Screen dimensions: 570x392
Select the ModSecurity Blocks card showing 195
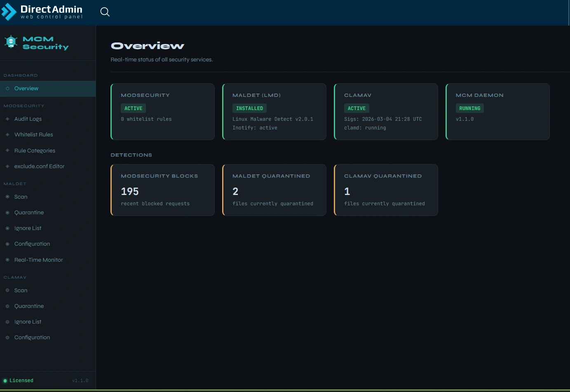point(163,190)
